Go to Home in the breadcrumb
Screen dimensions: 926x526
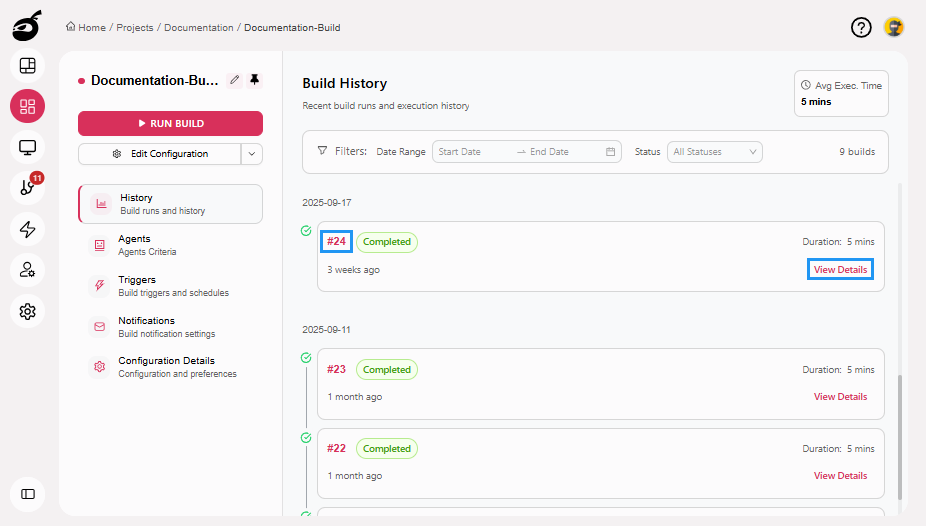pos(92,28)
